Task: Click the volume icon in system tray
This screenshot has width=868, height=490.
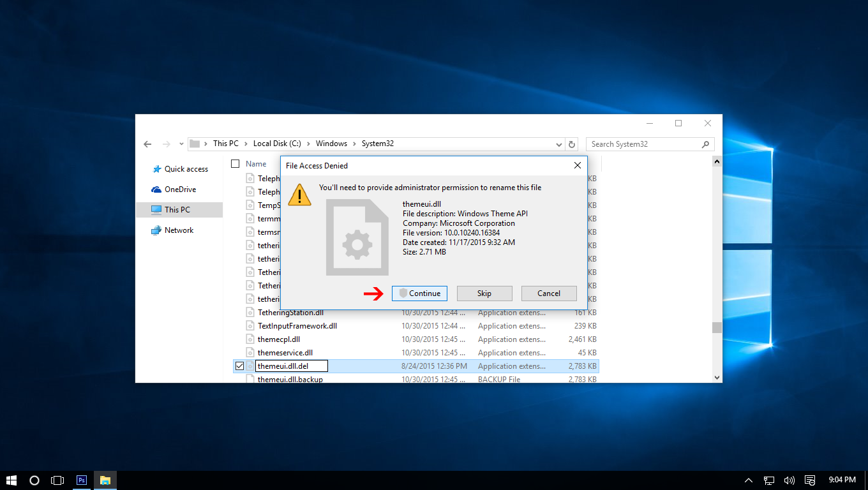Action: [x=789, y=480]
